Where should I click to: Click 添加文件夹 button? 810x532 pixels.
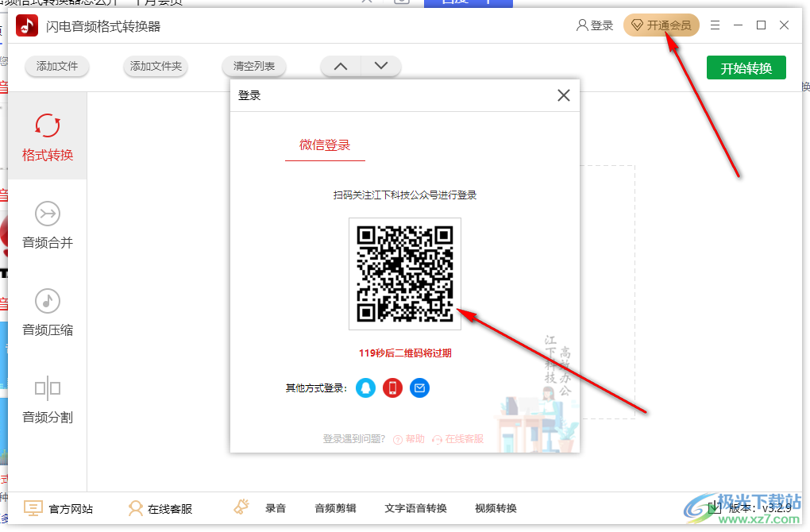coord(156,66)
